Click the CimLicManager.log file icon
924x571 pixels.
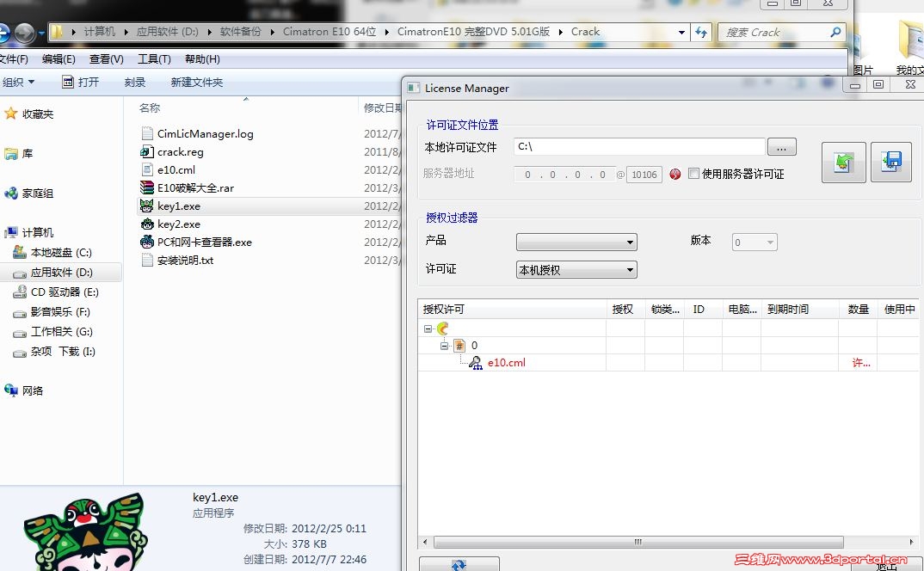147,134
